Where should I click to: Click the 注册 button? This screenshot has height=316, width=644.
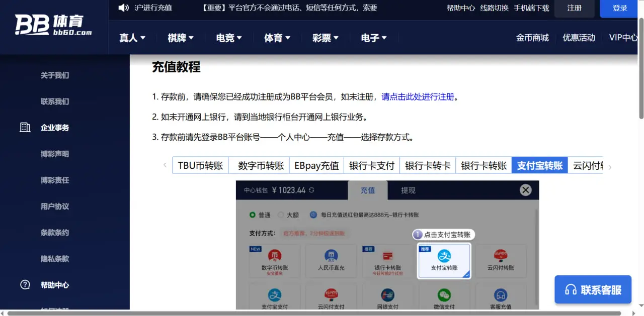click(574, 8)
